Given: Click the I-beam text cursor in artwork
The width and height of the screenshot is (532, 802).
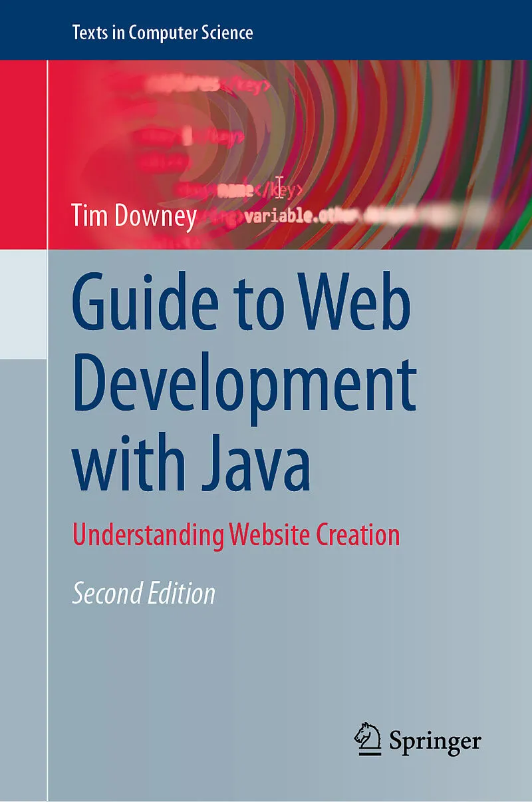Looking at the screenshot, I should pyautogui.click(x=280, y=187).
